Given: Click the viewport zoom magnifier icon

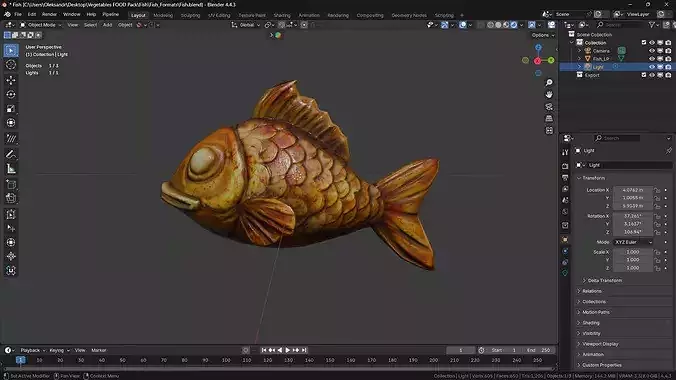Looking at the screenshot, I should click(549, 82).
